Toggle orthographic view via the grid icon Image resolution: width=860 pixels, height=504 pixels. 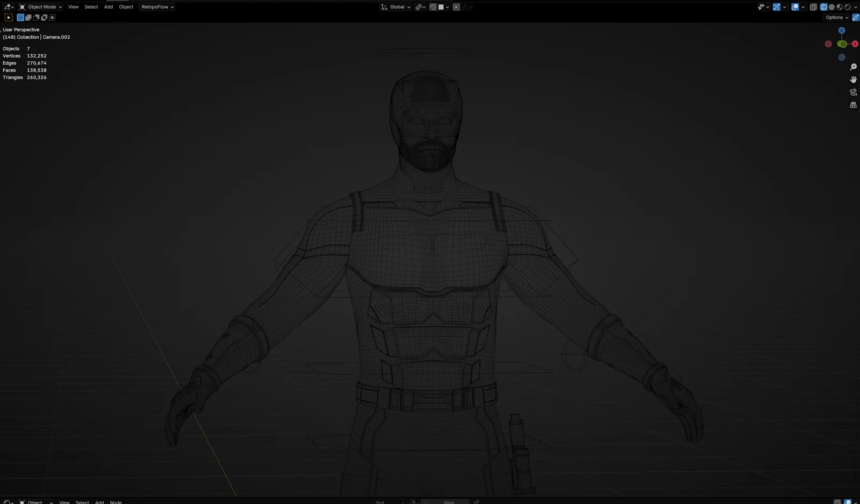click(853, 104)
